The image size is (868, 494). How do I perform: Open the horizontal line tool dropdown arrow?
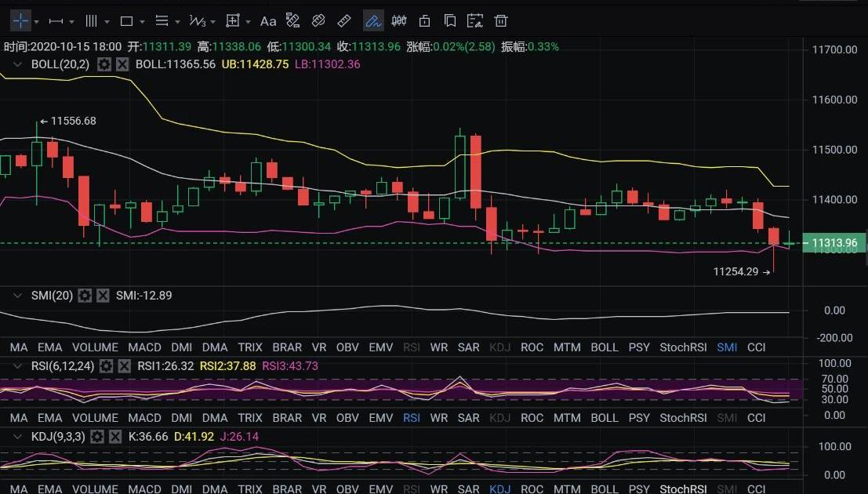click(x=73, y=22)
